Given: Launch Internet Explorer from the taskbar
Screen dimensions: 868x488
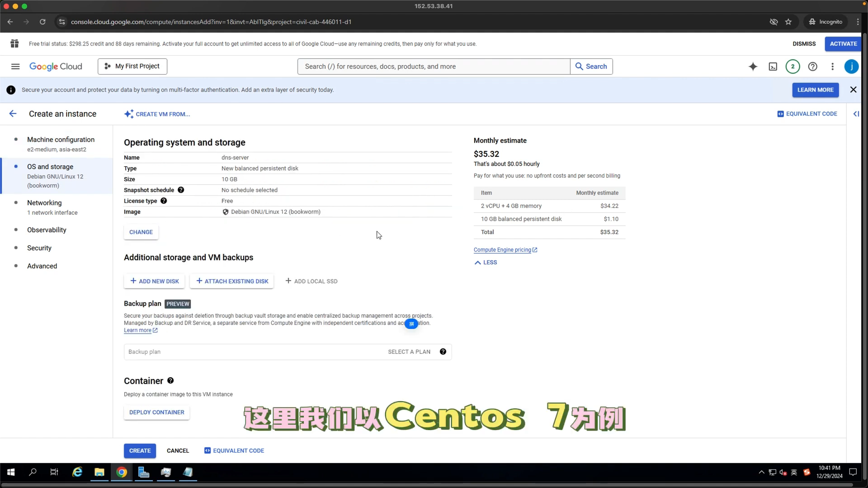Looking at the screenshot, I should (77, 472).
